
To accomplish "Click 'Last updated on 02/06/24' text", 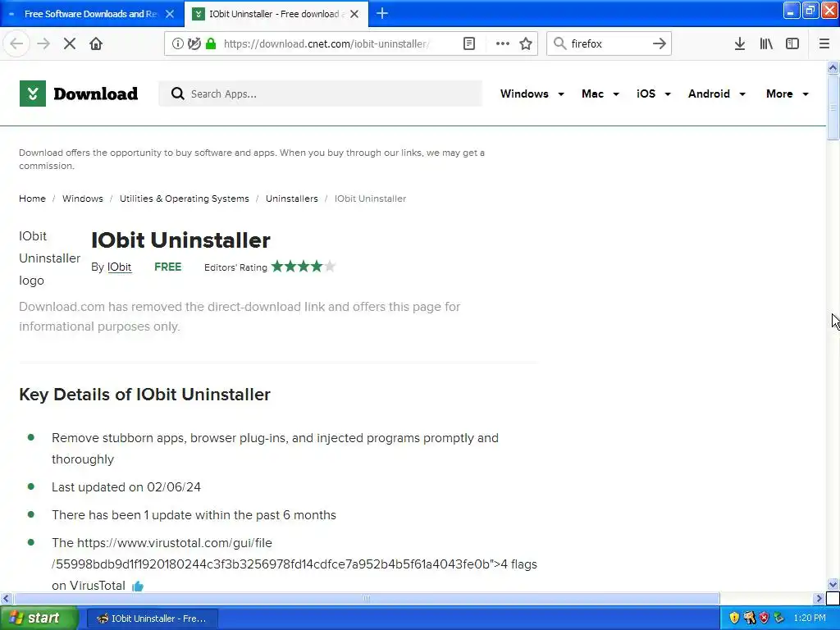I will [126, 487].
